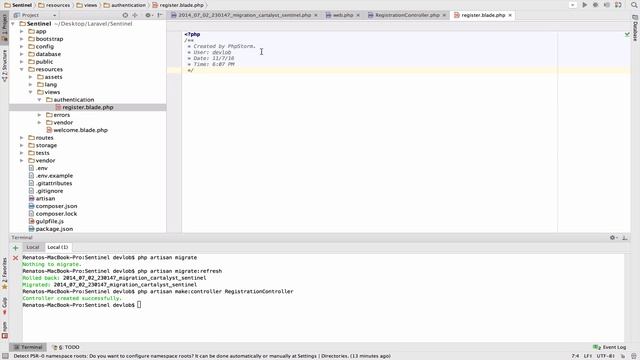Toggle tool window buttons icon in status bar corner

coord(4,356)
